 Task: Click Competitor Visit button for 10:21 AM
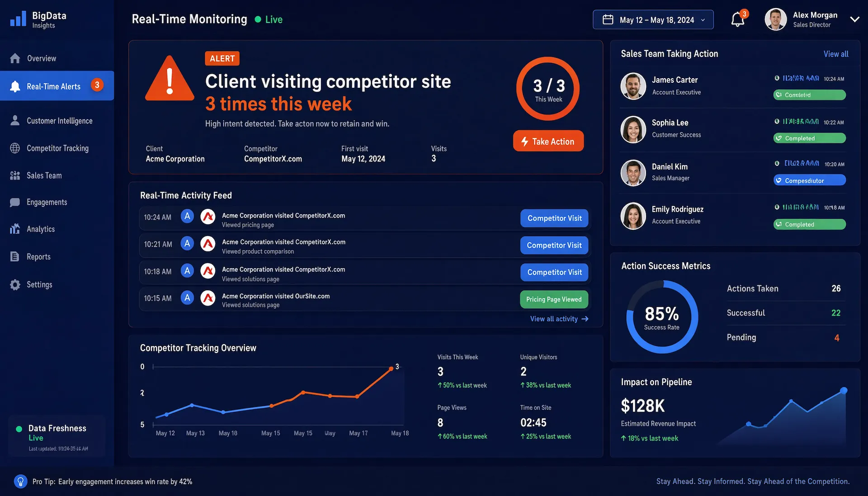(x=554, y=245)
